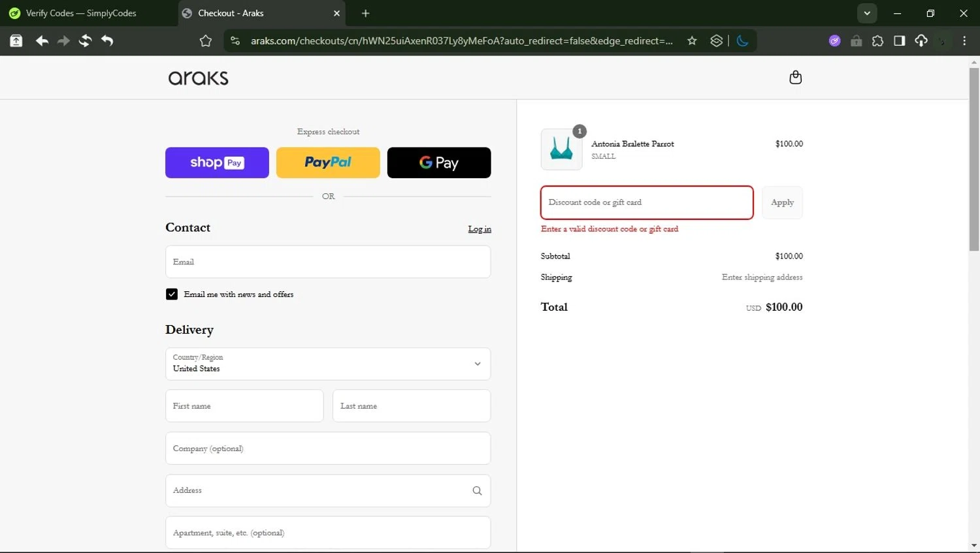Pay with Shop Pay button
Viewport: 980px width, 553px height.
(217, 163)
